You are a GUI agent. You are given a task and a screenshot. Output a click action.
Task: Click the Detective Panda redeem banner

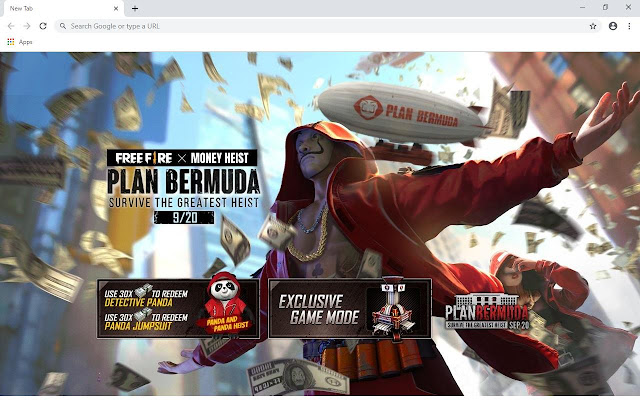(x=178, y=309)
